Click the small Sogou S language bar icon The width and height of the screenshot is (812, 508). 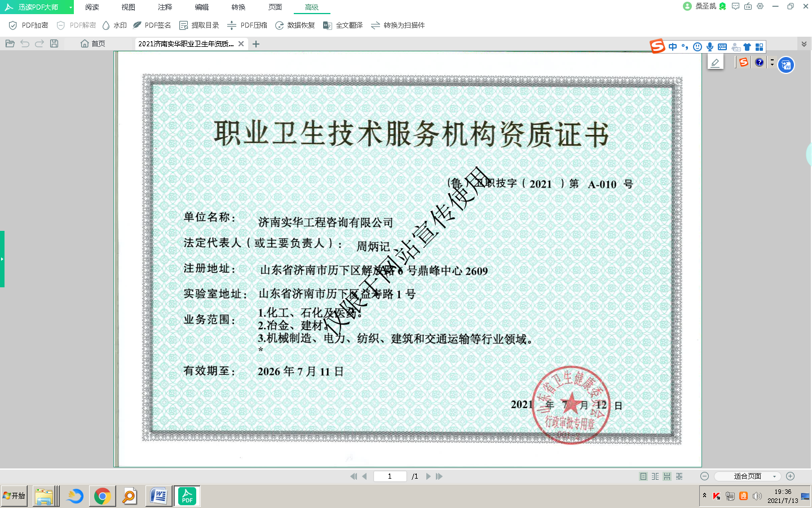click(x=744, y=62)
